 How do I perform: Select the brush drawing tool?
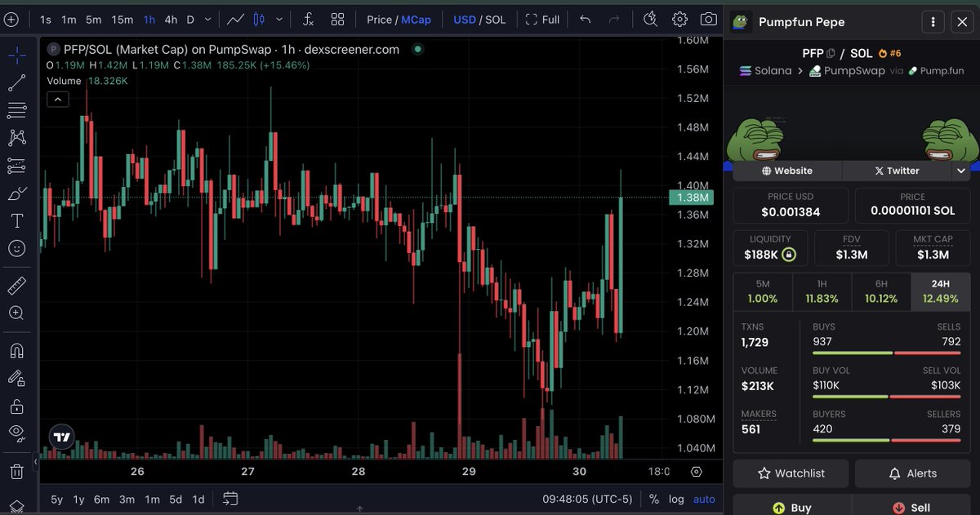pyautogui.click(x=16, y=193)
